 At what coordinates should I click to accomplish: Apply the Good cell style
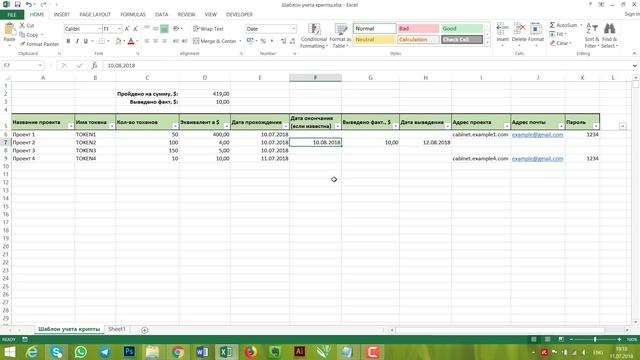(462, 29)
